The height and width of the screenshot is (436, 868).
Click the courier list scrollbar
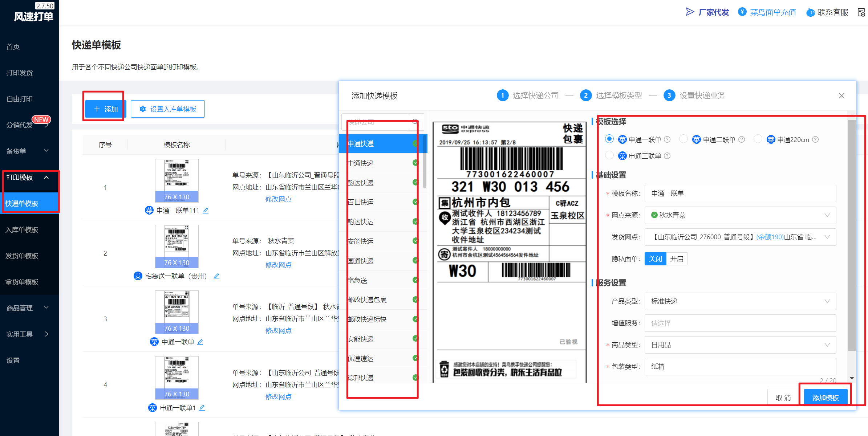pos(425,162)
